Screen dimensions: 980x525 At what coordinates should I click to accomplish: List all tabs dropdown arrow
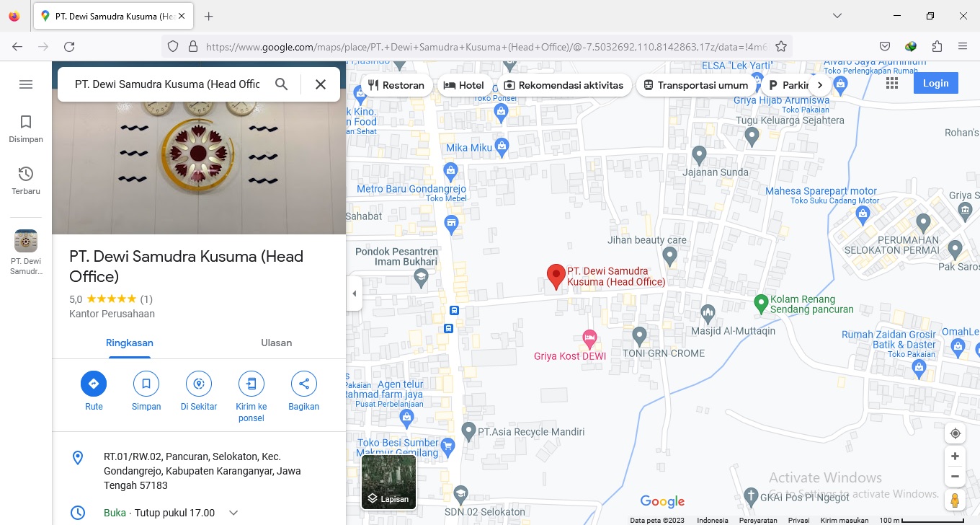[837, 16]
